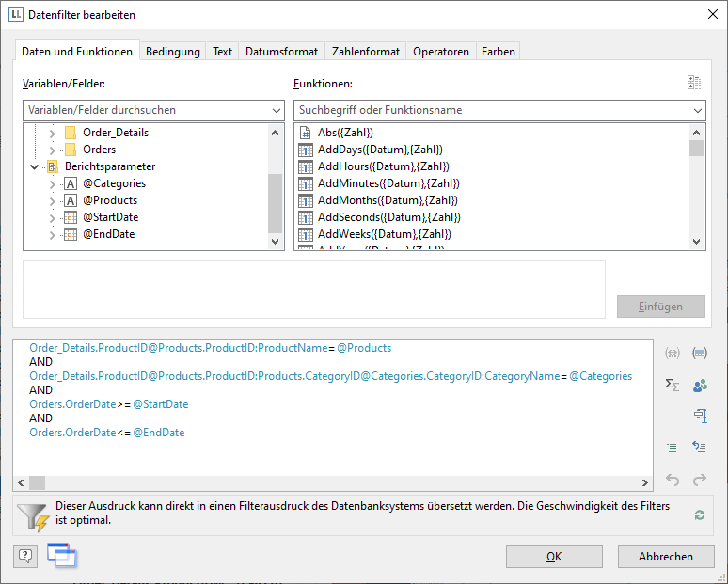Click the blue users icon beside the expression

coord(699,385)
